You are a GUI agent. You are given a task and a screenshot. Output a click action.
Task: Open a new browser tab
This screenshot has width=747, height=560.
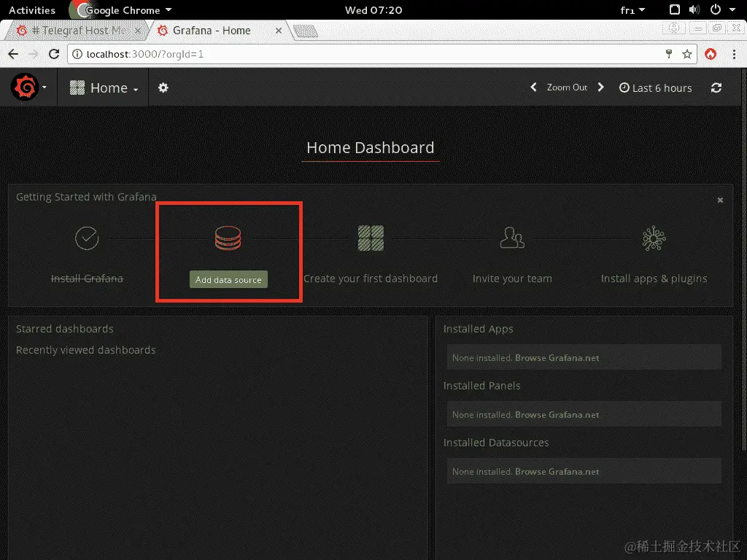coord(306,31)
